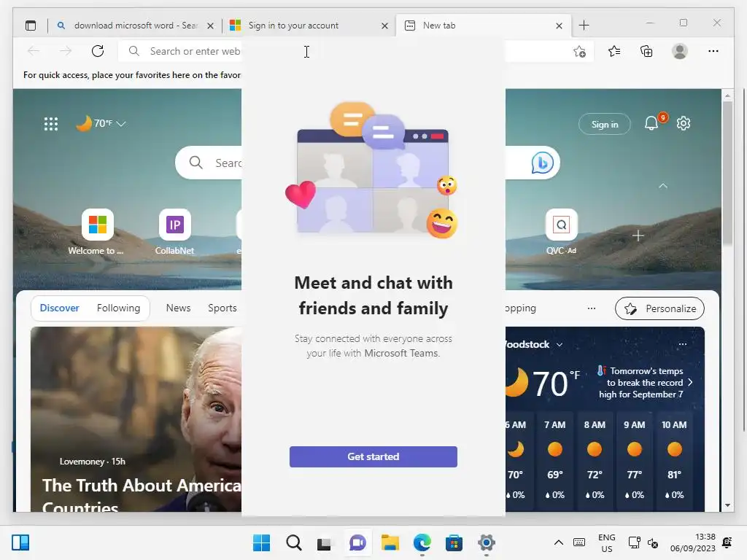Click the 8 AM 72° hourly forecast

pyautogui.click(x=595, y=459)
